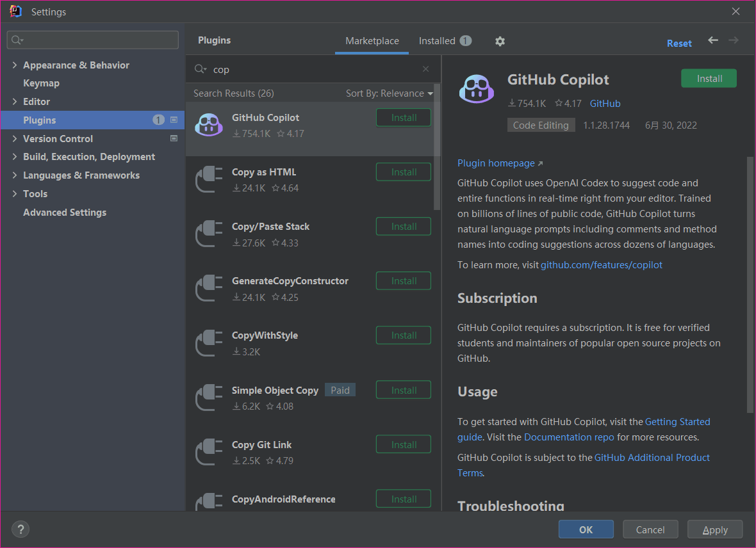Image resolution: width=756 pixels, height=548 pixels.
Task: Install GitHub Copilot from the details pane
Action: coord(709,79)
